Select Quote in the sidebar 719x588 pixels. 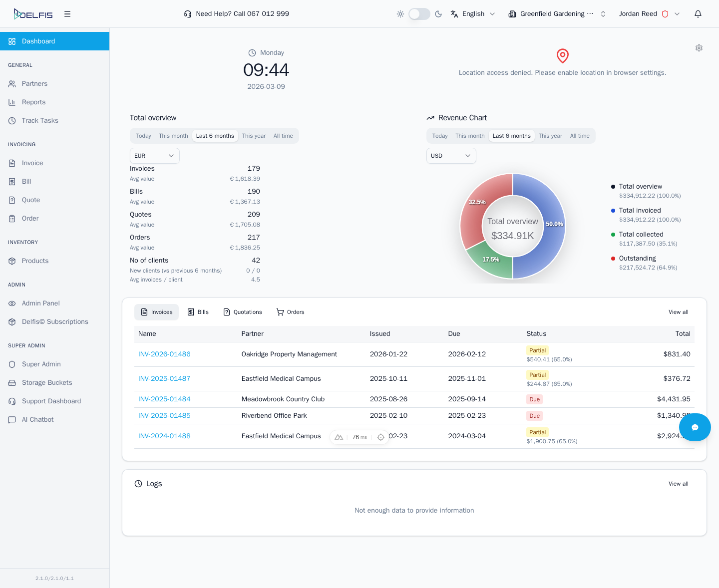click(x=30, y=200)
